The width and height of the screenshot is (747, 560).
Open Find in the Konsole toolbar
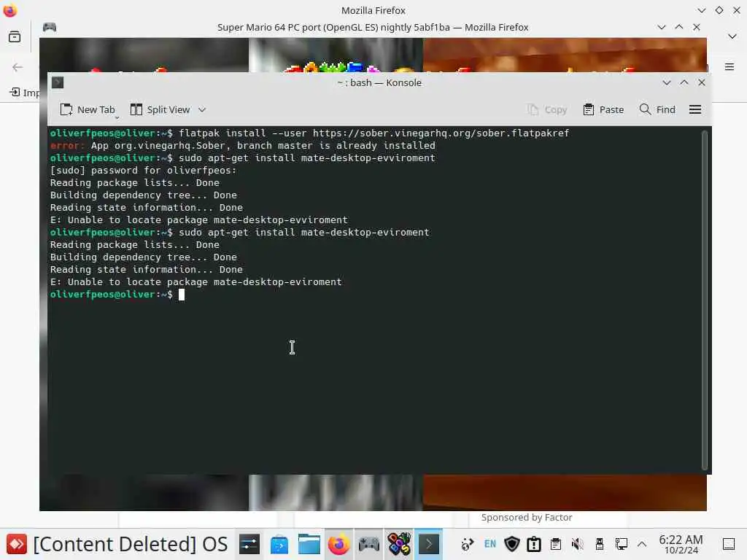coord(657,109)
